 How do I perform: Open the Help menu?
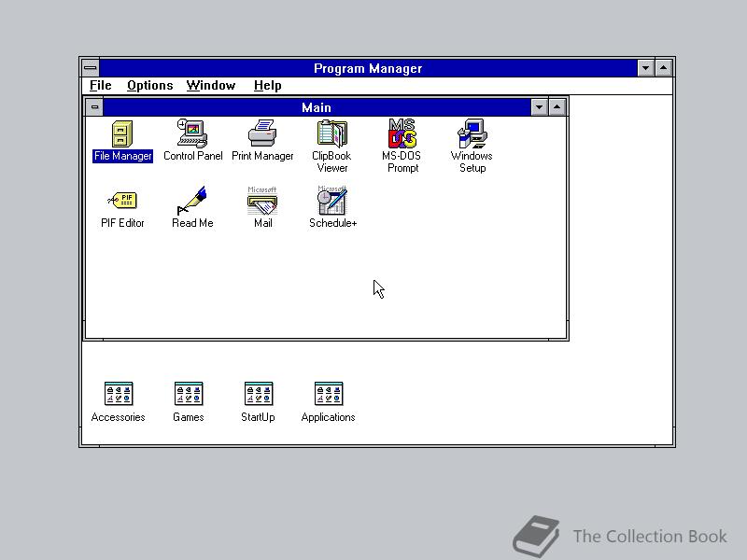(267, 86)
